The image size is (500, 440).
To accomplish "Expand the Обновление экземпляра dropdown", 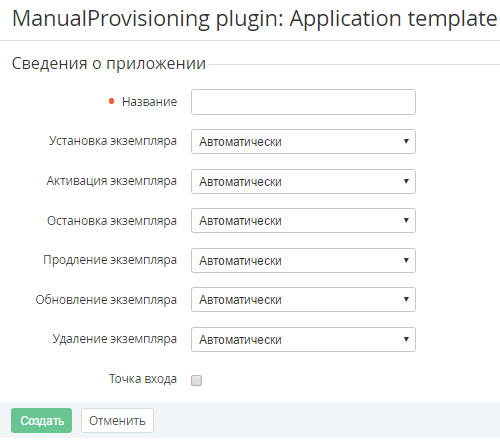I will click(303, 300).
